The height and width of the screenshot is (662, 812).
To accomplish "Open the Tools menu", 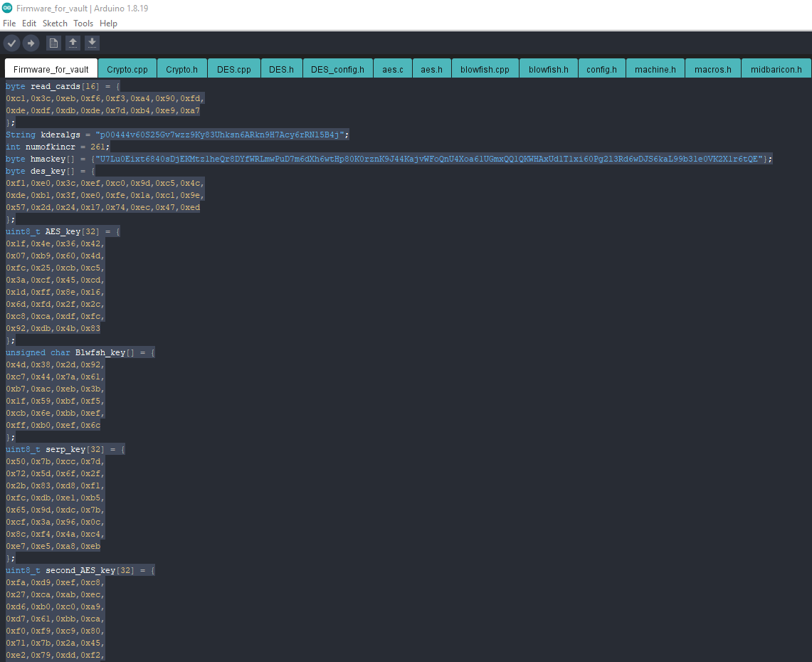I will [83, 23].
